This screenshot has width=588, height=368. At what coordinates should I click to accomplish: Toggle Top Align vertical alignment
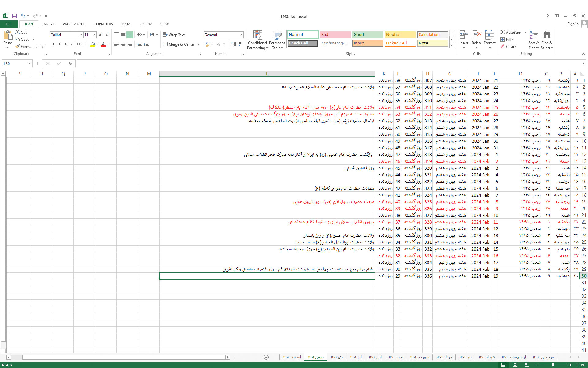(116, 35)
